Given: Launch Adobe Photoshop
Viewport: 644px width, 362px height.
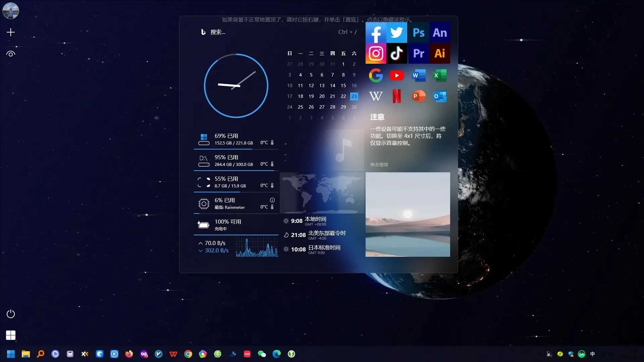Looking at the screenshot, I should [x=418, y=32].
